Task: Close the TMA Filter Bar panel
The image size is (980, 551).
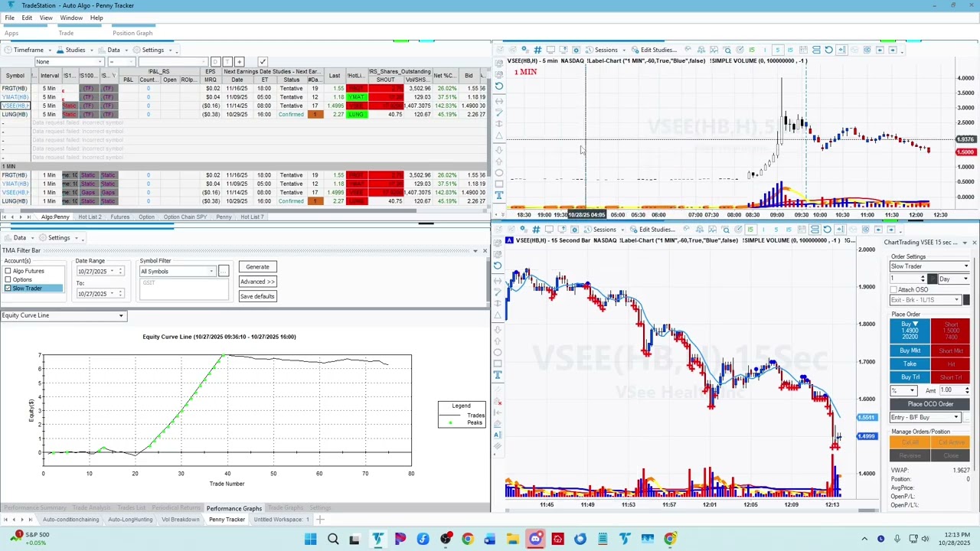Action: pyautogui.click(x=484, y=250)
